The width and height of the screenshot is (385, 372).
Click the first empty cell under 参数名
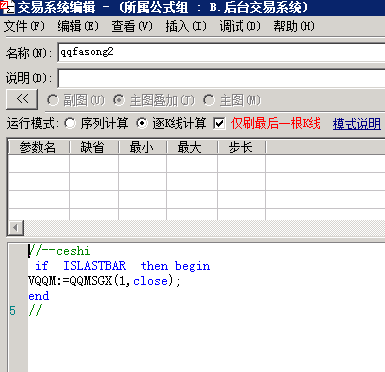38,163
